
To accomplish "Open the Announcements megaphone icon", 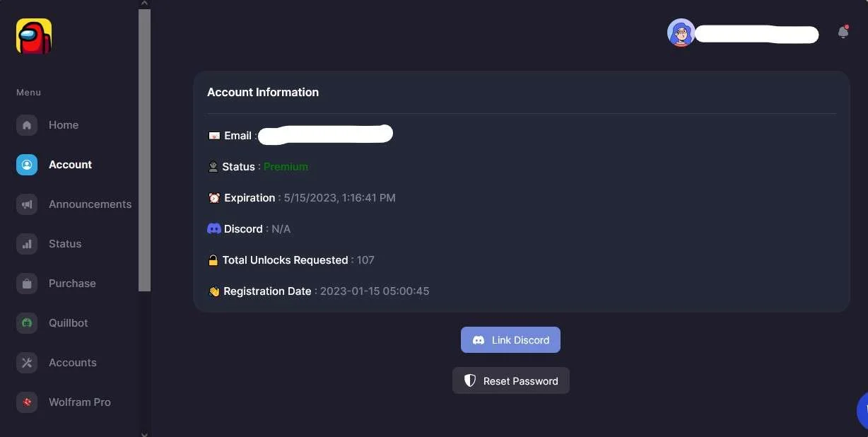I will pos(27,204).
